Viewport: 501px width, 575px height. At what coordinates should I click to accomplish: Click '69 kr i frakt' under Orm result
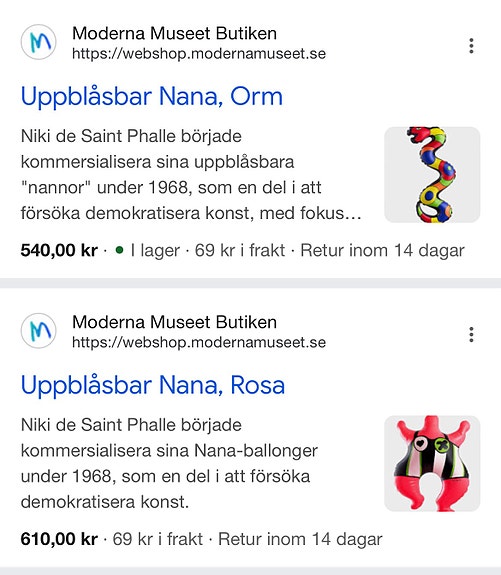239,250
